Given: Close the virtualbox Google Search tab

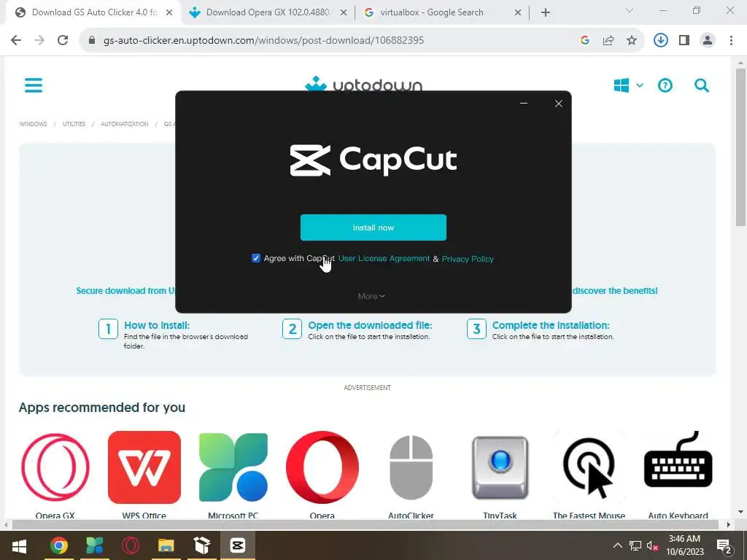Looking at the screenshot, I should [x=518, y=13].
